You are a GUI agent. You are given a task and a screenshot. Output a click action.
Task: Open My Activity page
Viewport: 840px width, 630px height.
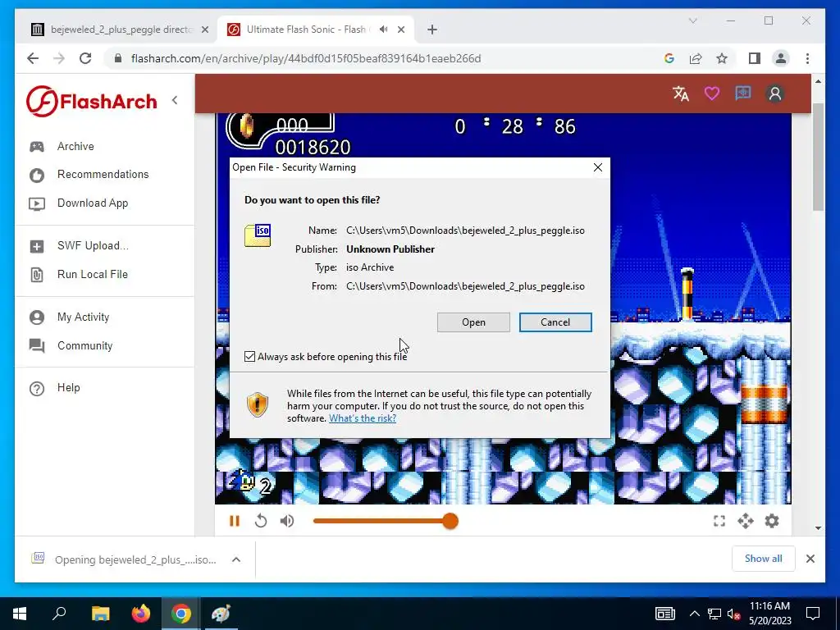(83, 317)
